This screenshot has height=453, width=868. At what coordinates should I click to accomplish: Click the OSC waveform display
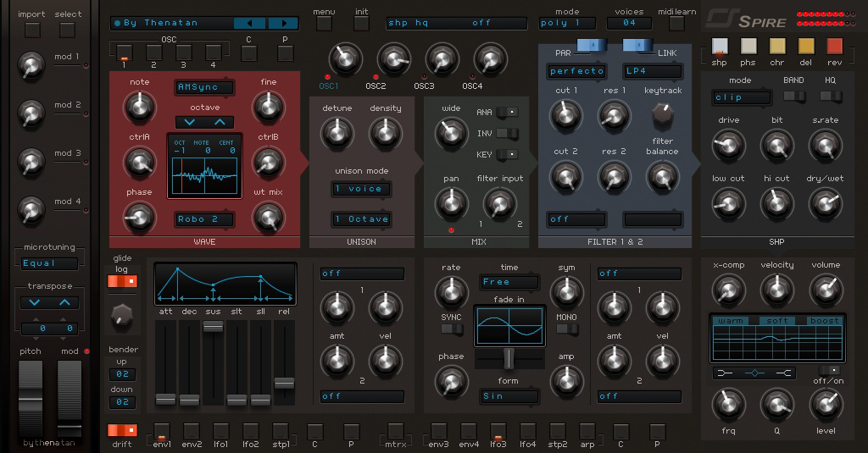(205, 175)
